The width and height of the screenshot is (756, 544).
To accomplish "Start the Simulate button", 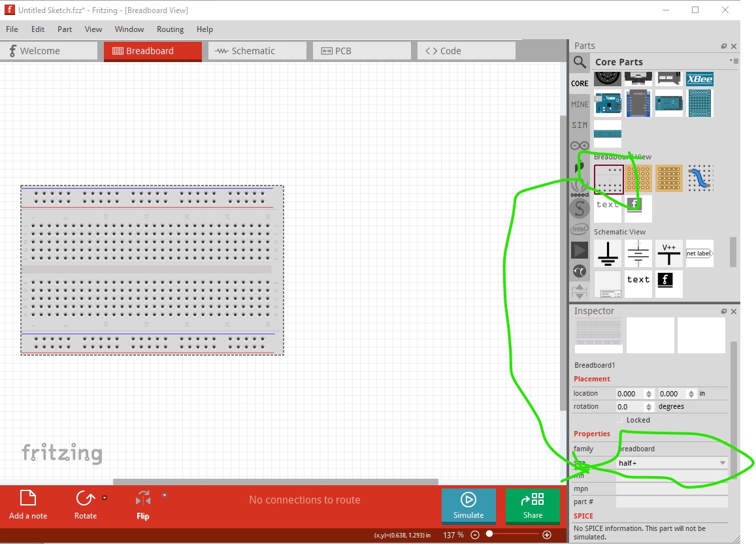I will point(468,505).
